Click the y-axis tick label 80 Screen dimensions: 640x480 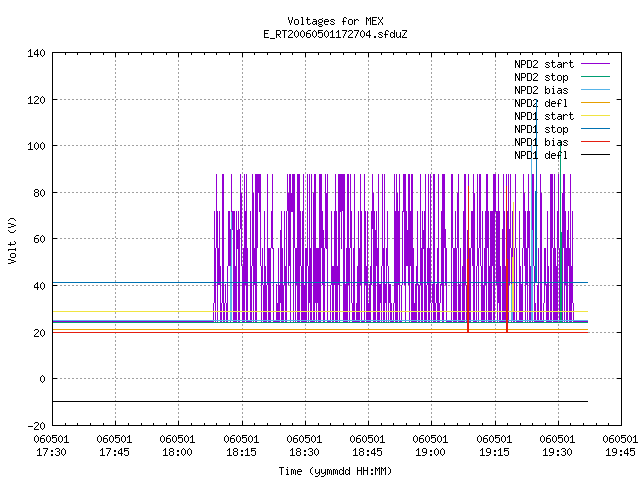[39, 193]
